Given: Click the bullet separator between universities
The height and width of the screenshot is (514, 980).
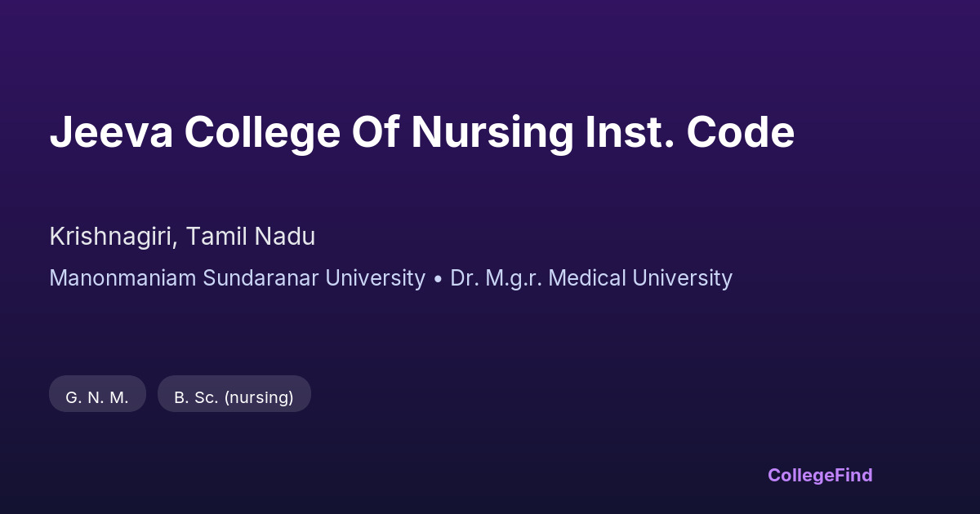Looking at the screenshot, I should 438,279.
